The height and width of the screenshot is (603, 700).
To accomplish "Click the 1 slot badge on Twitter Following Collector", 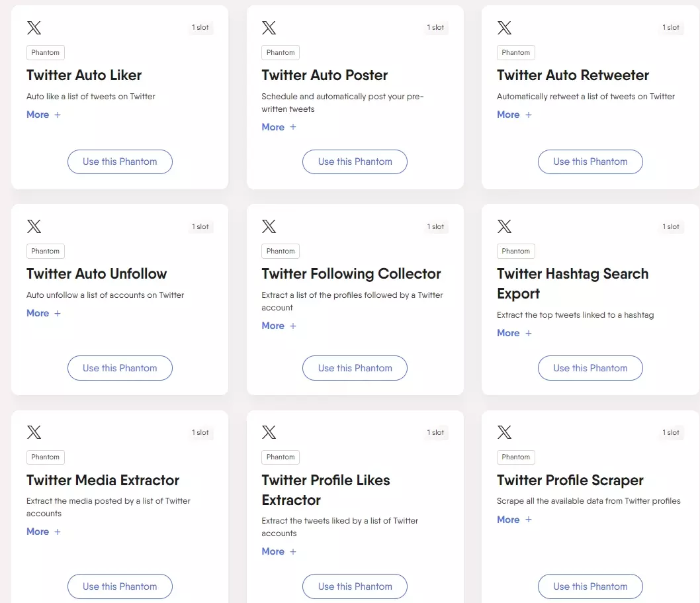I will coord(436,226).
